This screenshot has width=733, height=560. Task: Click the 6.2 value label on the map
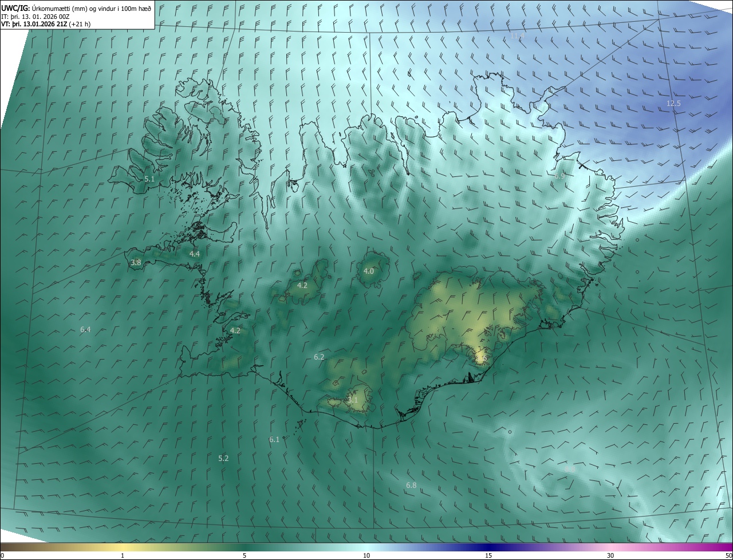pyautogui.click(x=319, y=357)
